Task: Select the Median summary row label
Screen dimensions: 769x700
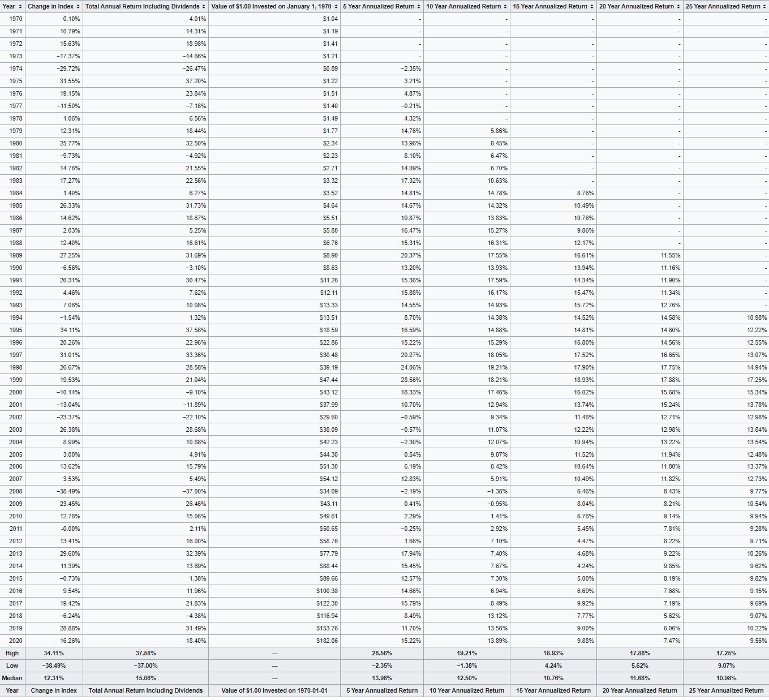Action: (12, 678)
